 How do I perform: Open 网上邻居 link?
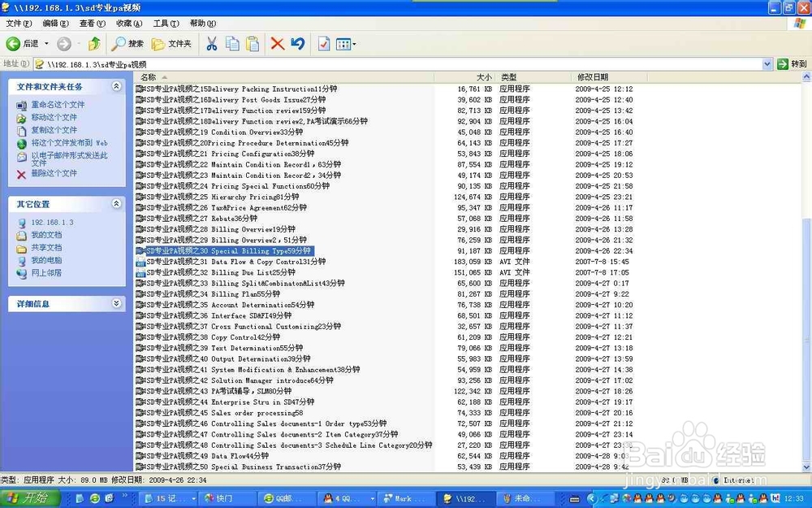coord(46,272)
